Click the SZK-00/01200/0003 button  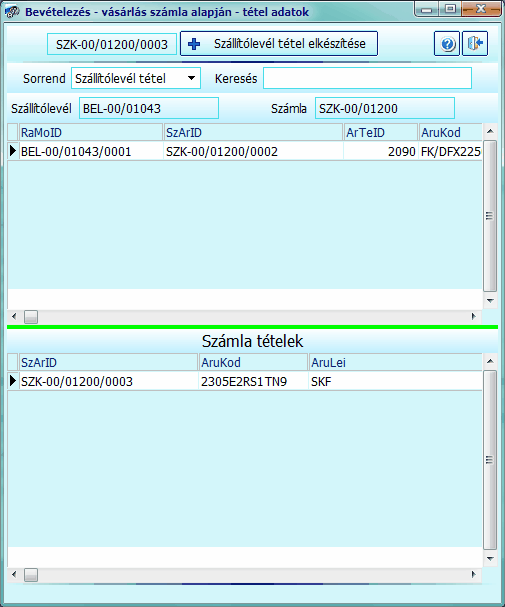tap(112, 44)
